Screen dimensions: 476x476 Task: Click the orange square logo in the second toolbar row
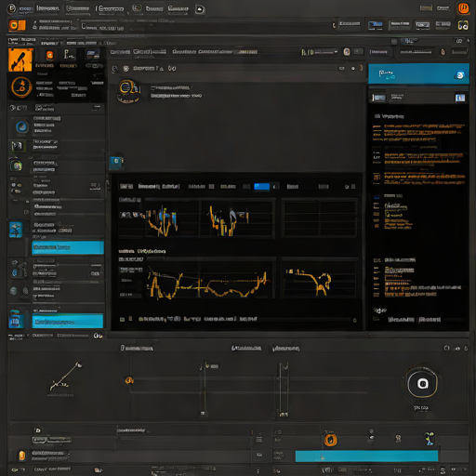(17, 25)
